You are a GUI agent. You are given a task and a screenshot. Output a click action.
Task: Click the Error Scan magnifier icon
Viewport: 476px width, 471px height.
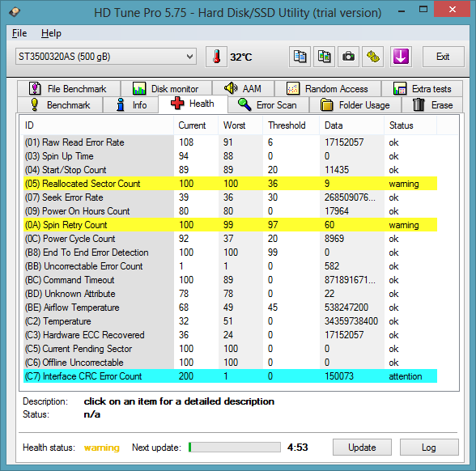pyautogui.click(x=244, y=104)
